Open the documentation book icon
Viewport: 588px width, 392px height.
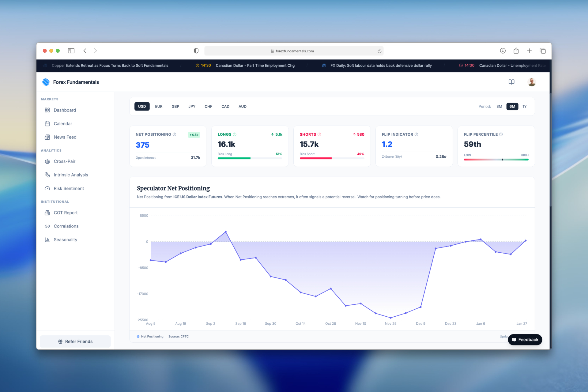click(511, 82)
